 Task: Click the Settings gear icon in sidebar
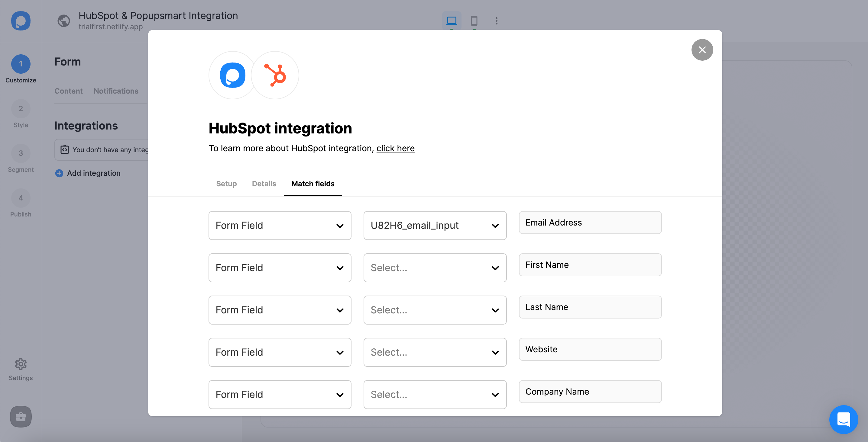coord(20,364)
